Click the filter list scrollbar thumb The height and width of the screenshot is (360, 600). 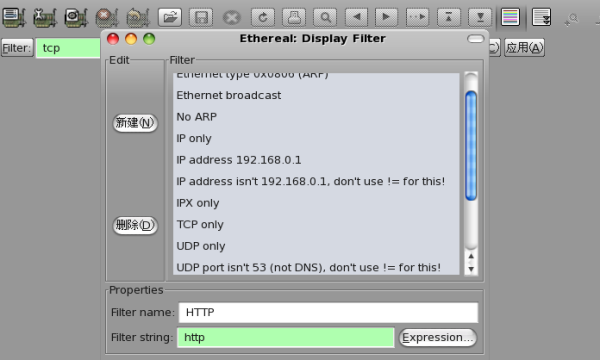(x=471, y=146)
